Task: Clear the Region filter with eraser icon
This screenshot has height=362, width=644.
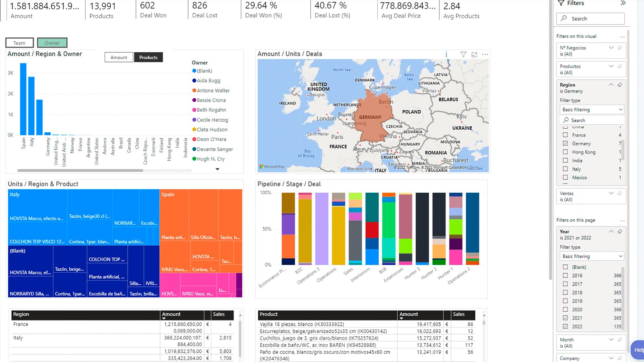Action: (x=620, y=85)
